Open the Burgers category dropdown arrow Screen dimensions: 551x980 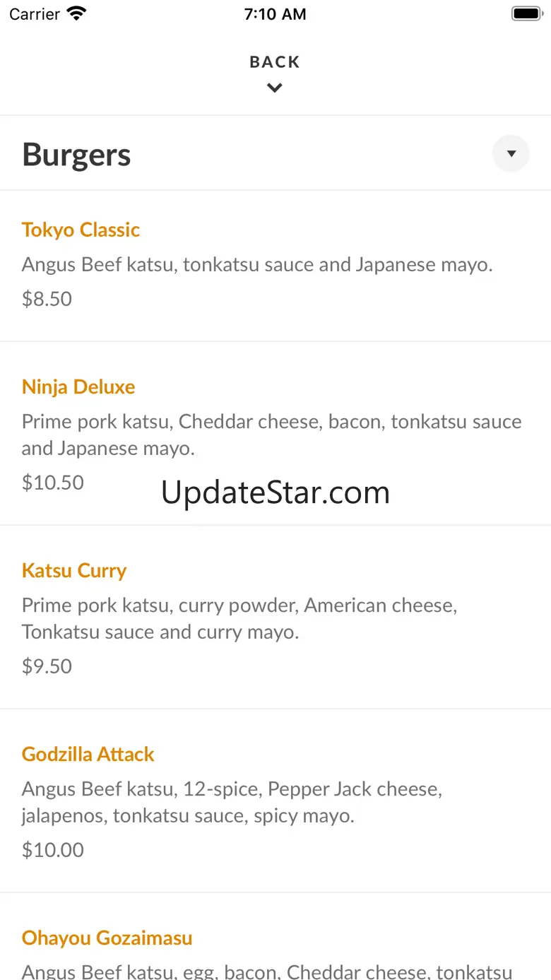511,153
